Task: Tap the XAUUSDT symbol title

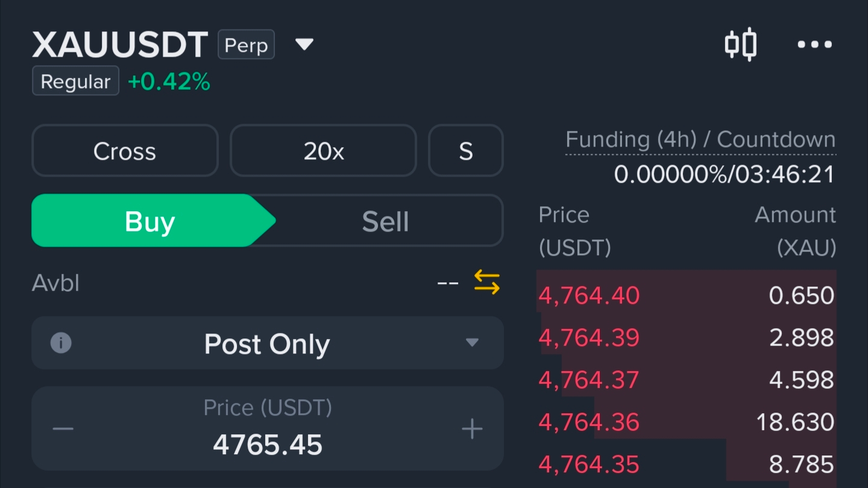Action: click(120, 45)
